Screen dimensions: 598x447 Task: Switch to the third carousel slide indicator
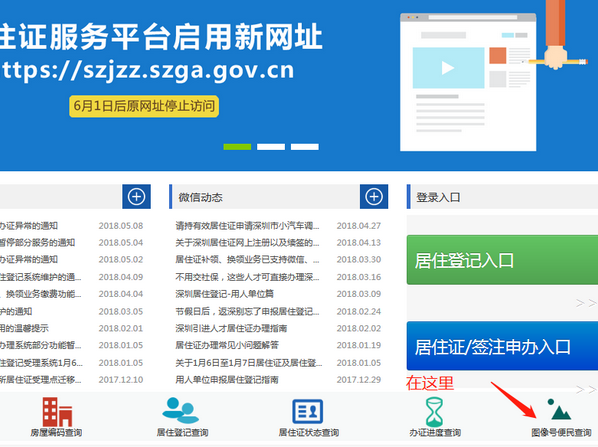coord(305,147)
